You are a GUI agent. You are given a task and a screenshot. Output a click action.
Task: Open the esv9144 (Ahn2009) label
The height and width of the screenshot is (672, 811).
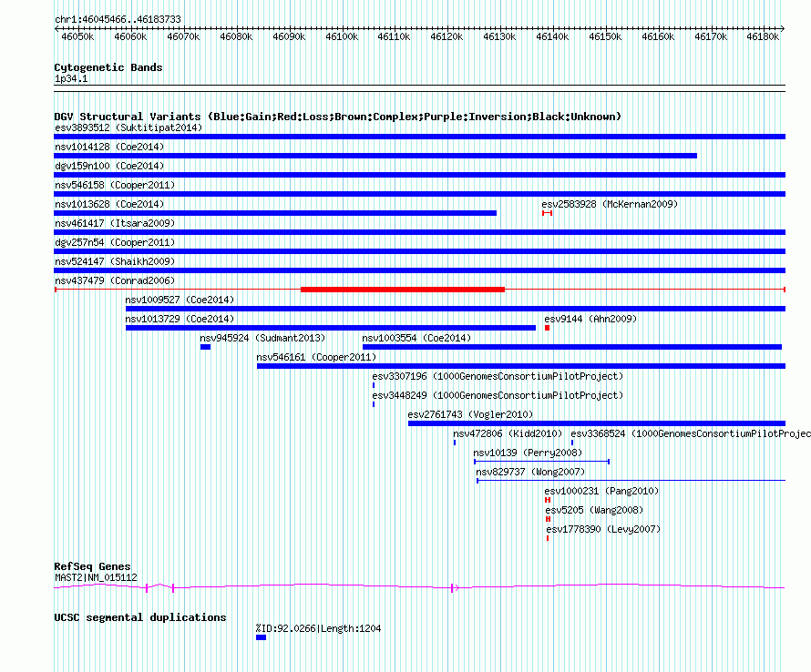(x=590, y=319)
